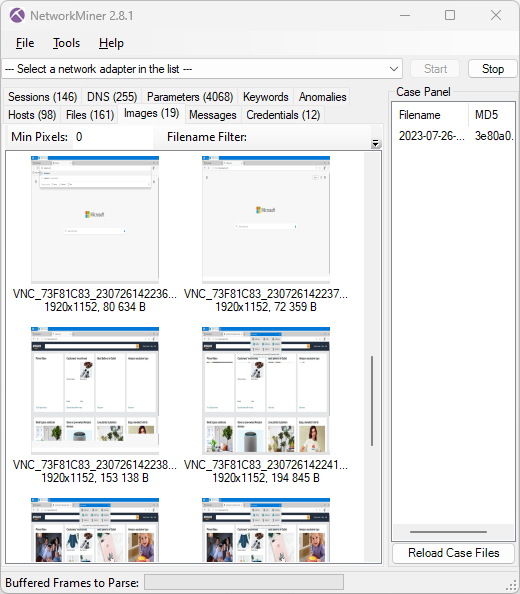Viewport: 520px width, 594px height.
Task: Switch to the DNS (255) tab
Action: pyautogui.click(x=112, y=97)
